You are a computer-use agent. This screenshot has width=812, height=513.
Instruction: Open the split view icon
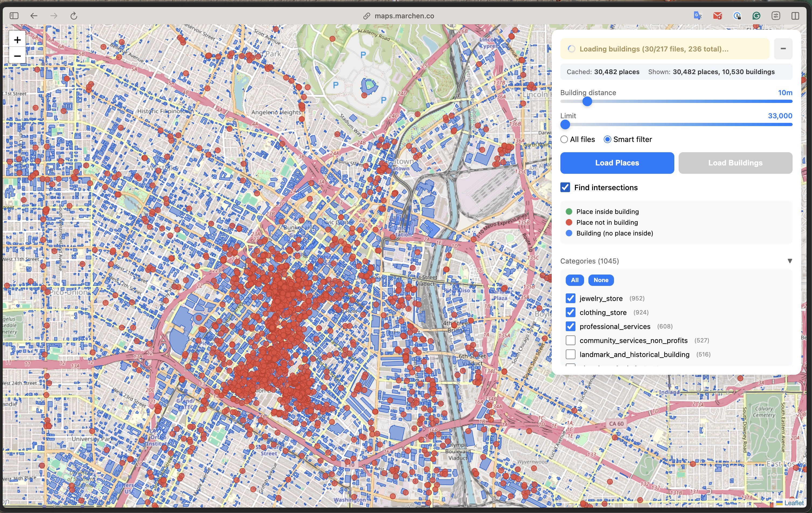pyautogui.click(x=795, y=16)
